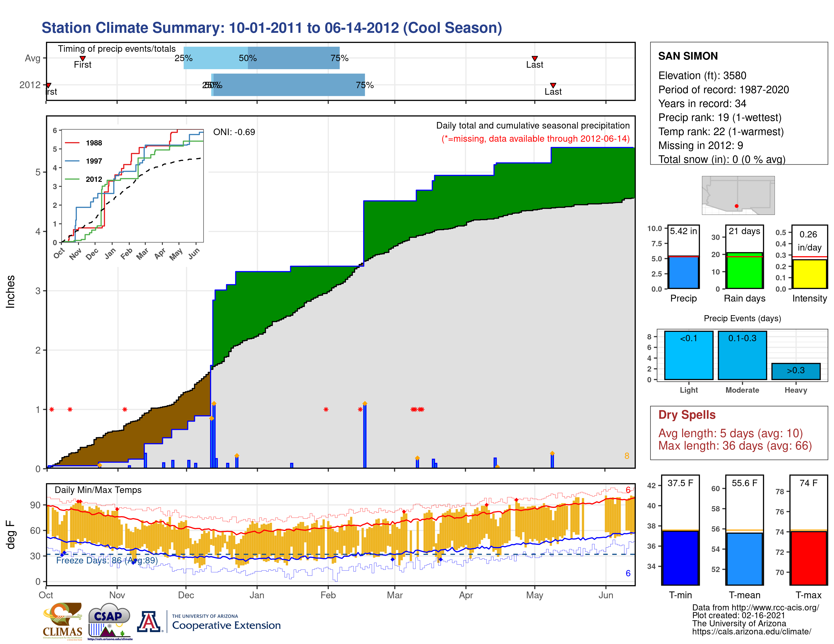Screen dimensions: 834x644
Task: Click the Light <0.1 precip events bar
Action: point(688,355)
